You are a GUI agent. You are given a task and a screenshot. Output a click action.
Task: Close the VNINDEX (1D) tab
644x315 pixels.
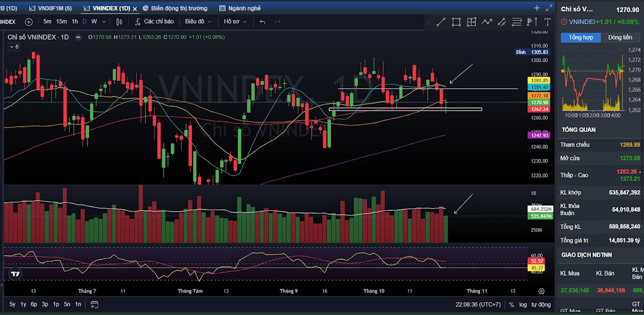135,9
